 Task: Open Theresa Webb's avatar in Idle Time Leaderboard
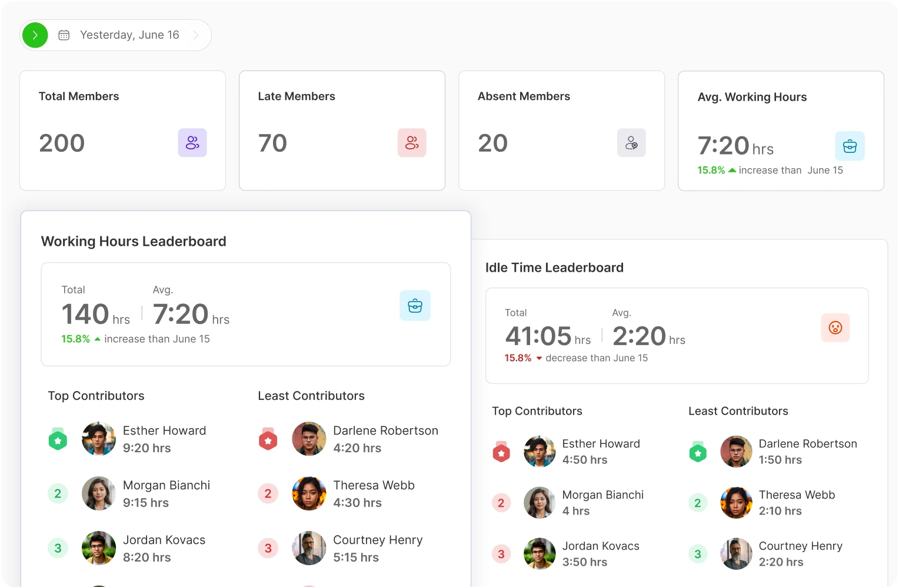pyautogui.click(x=736, y=503)
